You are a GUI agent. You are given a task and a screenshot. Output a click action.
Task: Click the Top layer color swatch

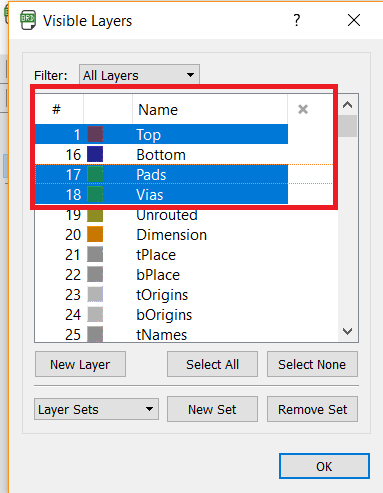coord(95,135)
